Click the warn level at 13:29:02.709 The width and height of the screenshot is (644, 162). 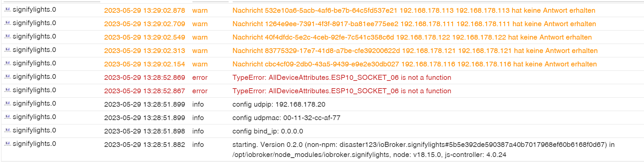(200, 24)
